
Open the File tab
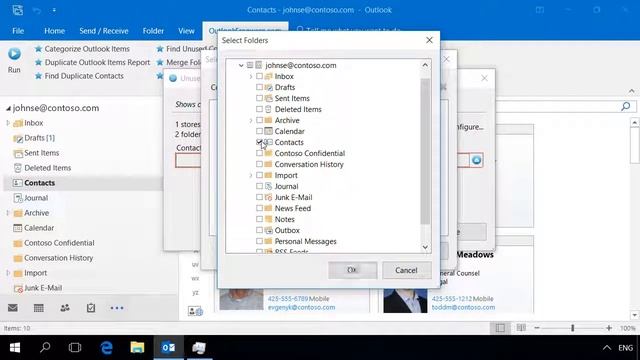[18, 31]
